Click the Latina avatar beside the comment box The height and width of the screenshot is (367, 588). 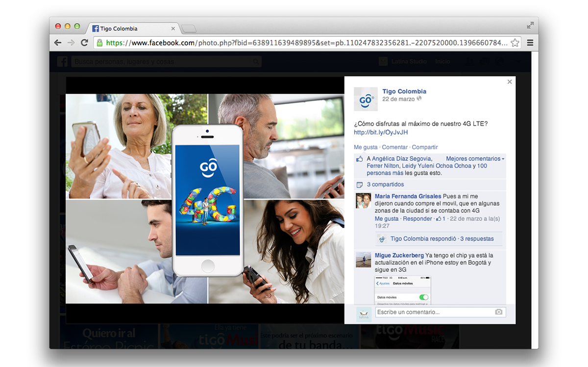coord(364,315)
